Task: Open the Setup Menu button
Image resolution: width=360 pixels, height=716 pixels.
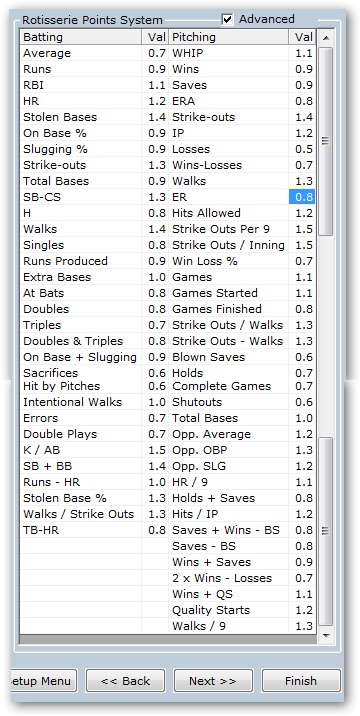Action: 42,681
